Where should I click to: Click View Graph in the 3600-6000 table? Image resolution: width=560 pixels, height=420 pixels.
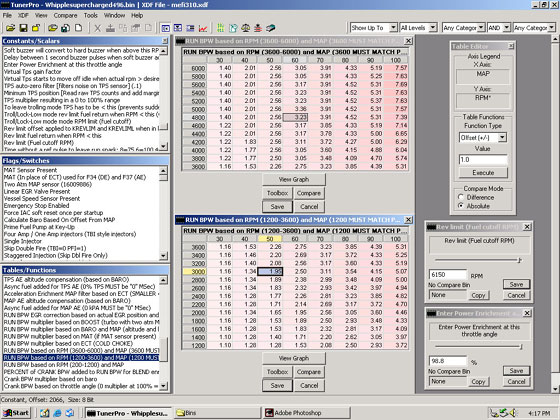294,179
